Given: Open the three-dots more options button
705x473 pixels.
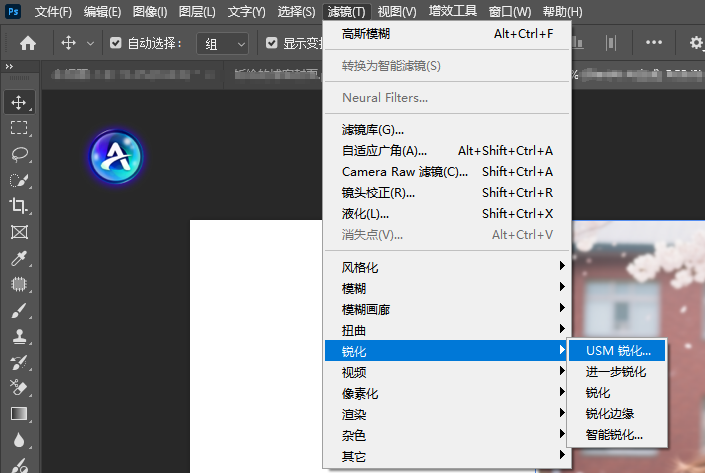Looking at the screenshot, I should [654, 43].
